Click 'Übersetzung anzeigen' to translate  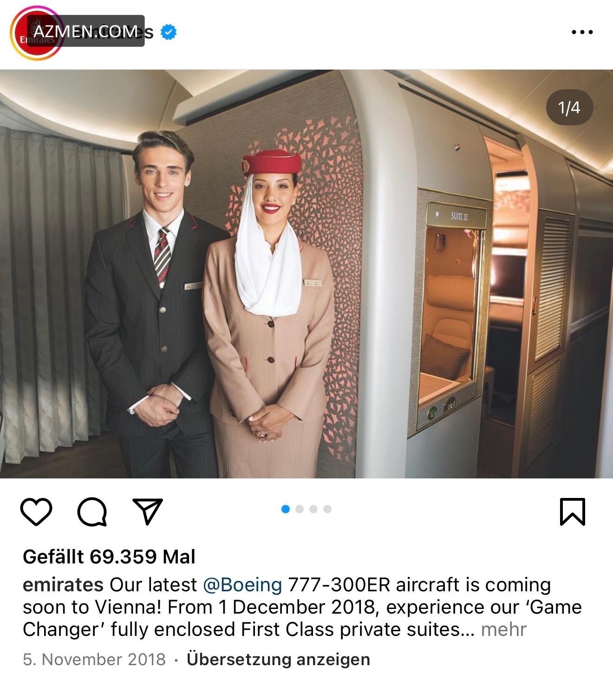click(278, 659)
